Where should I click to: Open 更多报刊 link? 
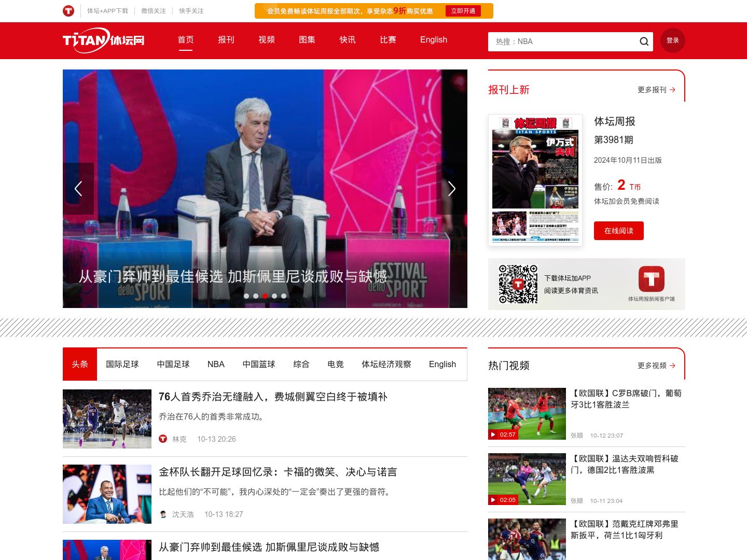coord(652,90)
